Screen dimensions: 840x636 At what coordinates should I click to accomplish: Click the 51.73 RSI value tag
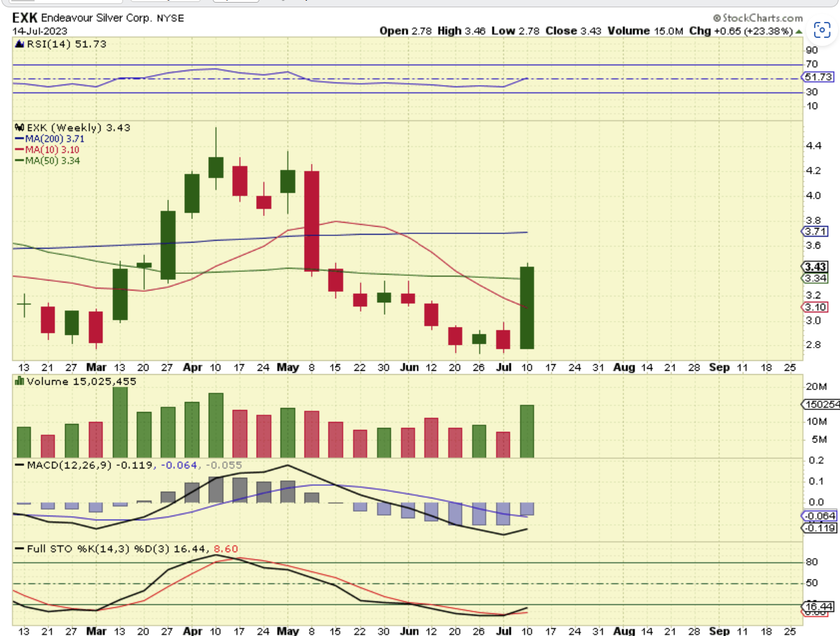click(818, 77)
